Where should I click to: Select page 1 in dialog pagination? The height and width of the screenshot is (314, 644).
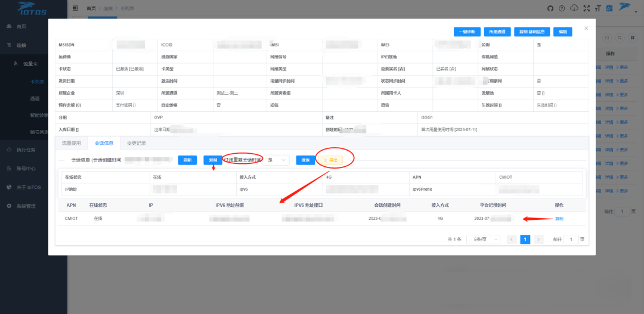pyautogui.click(x=525, y=240)
